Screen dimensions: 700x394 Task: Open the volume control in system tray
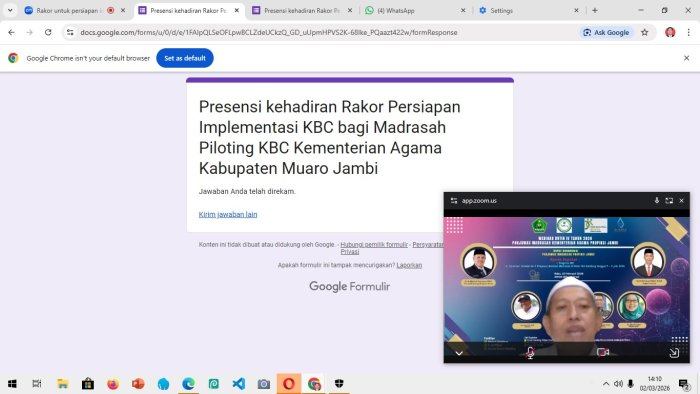click(x=618, y=384)
